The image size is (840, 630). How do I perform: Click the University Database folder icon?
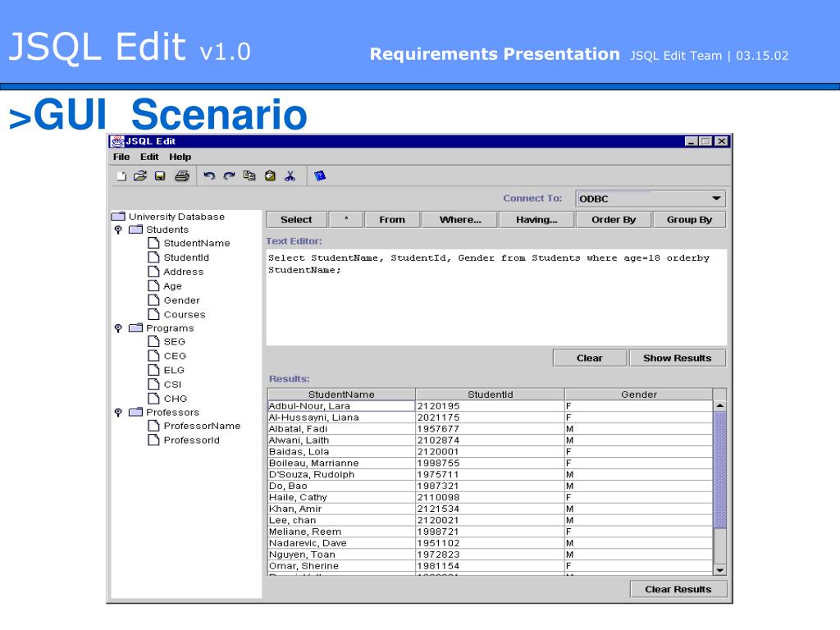(118, 217)
